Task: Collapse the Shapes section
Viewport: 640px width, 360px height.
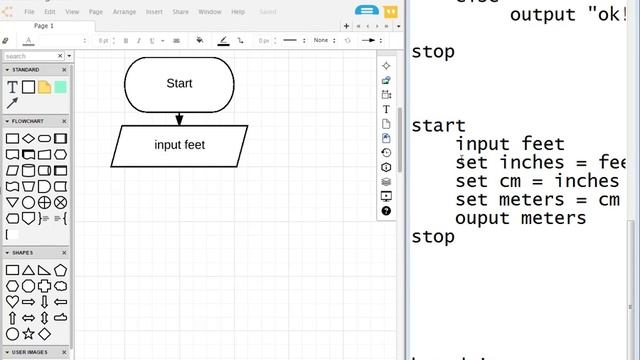Action: [7, 253]
